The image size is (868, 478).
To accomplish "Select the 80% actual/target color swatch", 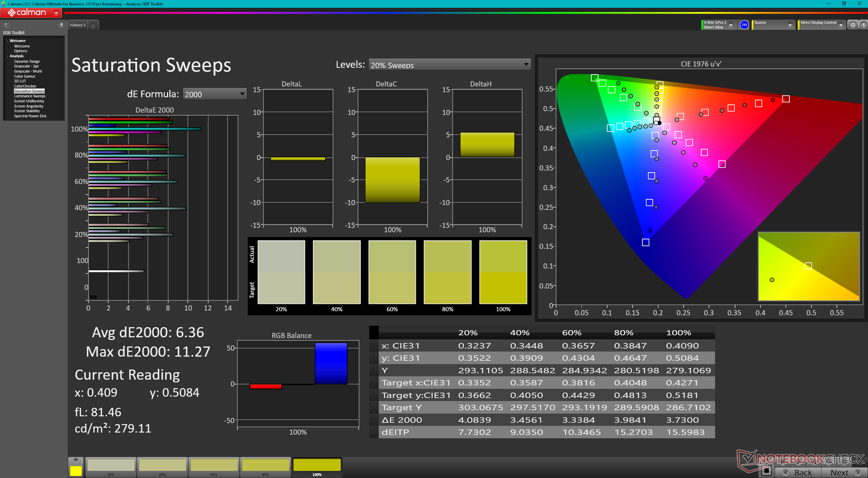I will pyautogui.click(x=448, y=272).
